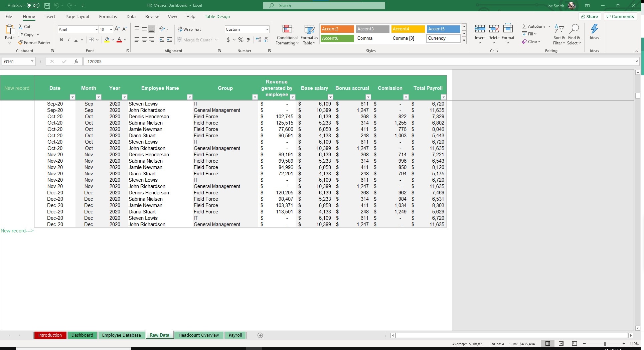Click the AutoSum icon

coord(525,26)
